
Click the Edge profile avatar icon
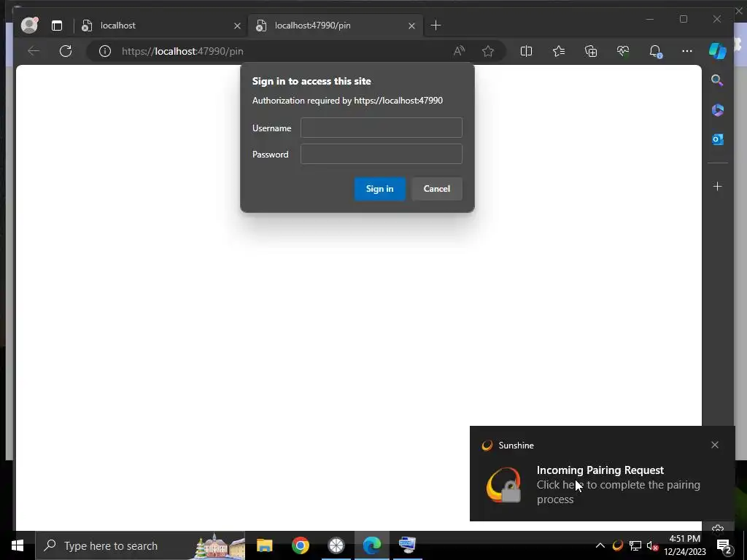coord(29,25)
